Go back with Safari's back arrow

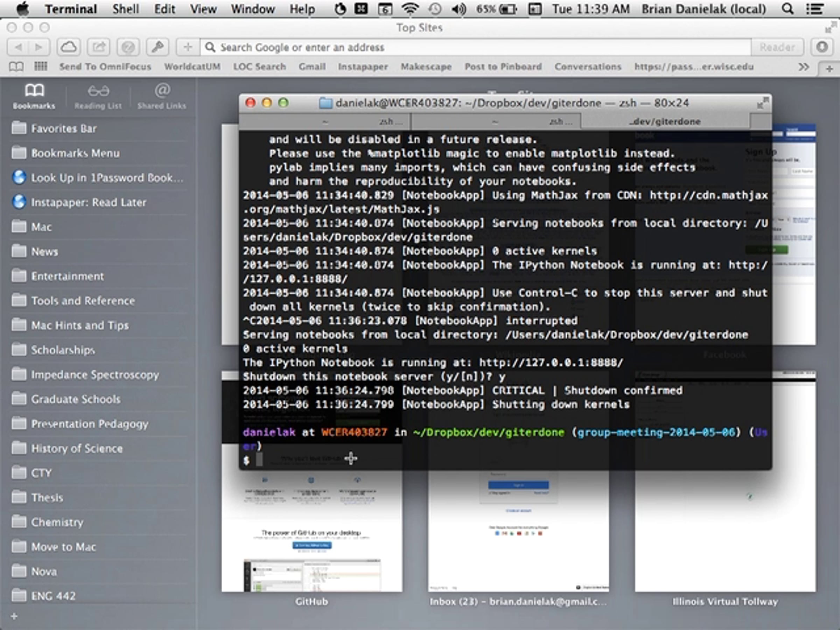(18, 47)
